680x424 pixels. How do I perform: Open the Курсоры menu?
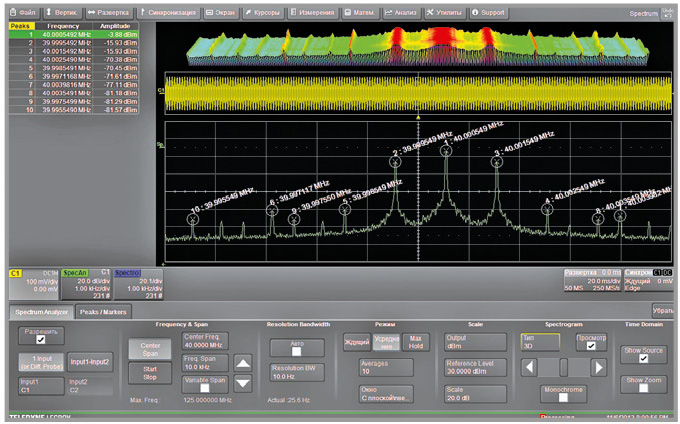(x=264, y=11)
